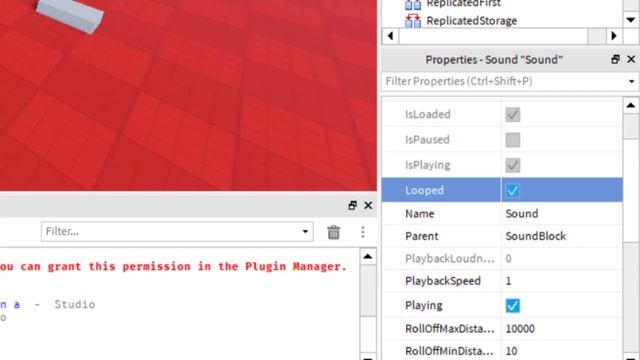Click the Studio output log line
640x360 pixels.
click(47, 304)
